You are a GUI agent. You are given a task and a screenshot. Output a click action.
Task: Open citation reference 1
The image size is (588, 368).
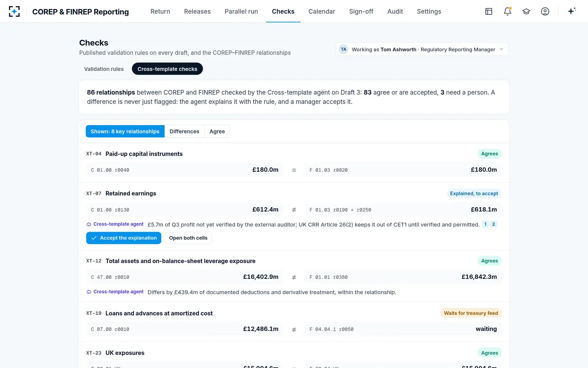click(486, 224)
